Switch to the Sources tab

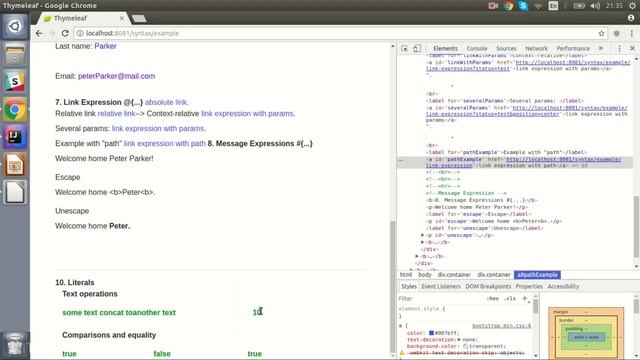(x=506, y=49)
